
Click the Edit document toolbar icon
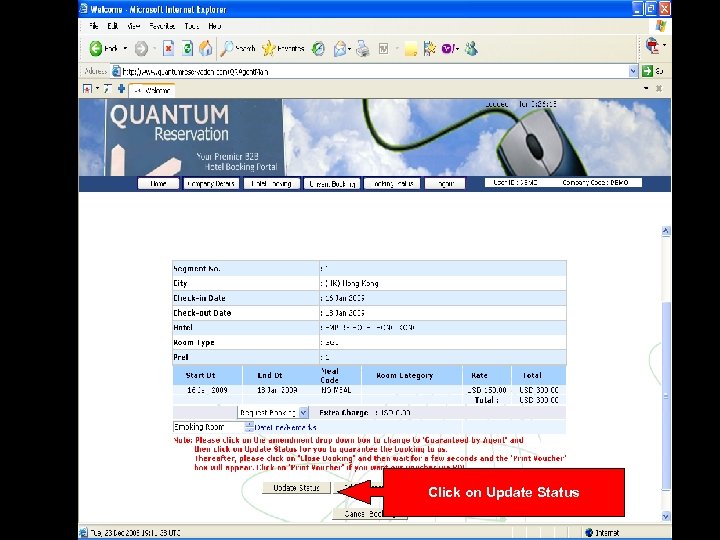(x=384, y=48)
